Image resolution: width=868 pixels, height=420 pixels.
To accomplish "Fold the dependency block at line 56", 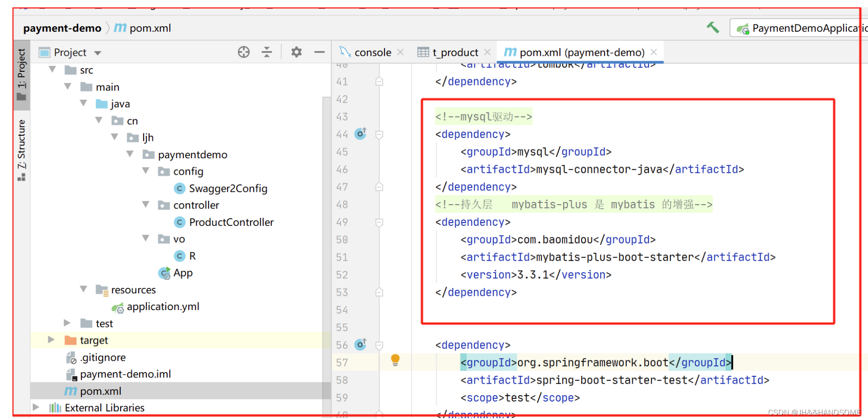I will tap(379, 345).
